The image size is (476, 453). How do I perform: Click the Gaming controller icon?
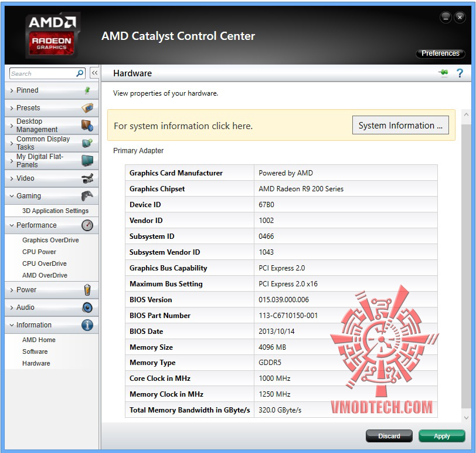pos(87,196)
